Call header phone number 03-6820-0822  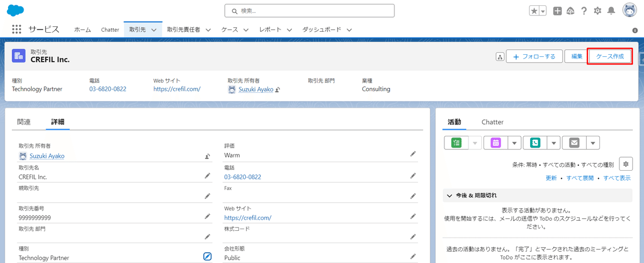pos(108,89)
